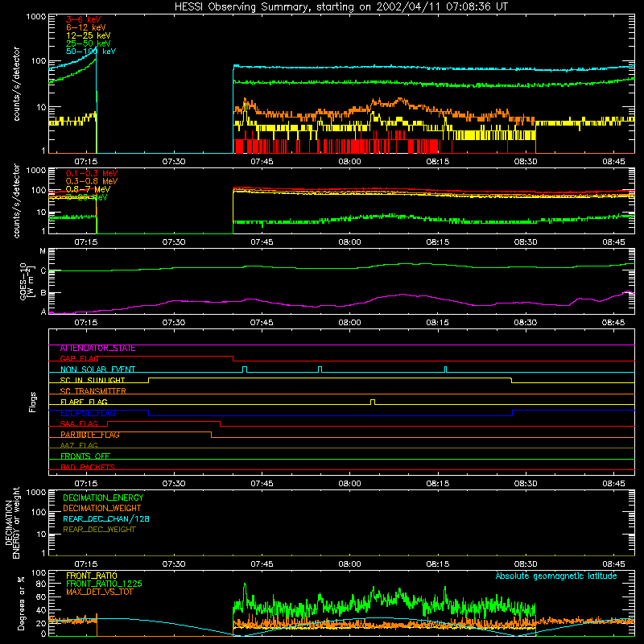Select the FRONT_RATIO legend label
This screenshot has width=644, height=644.
click(92, 576)
